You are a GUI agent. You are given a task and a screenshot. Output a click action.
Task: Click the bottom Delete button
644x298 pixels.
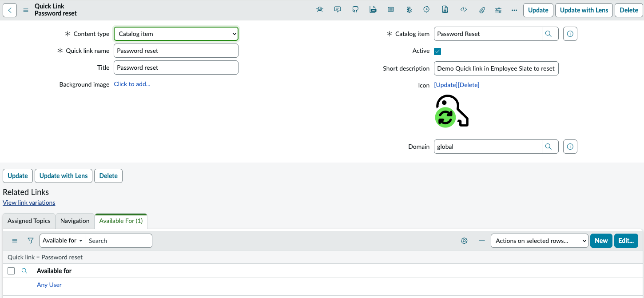[x=108, y=176]
